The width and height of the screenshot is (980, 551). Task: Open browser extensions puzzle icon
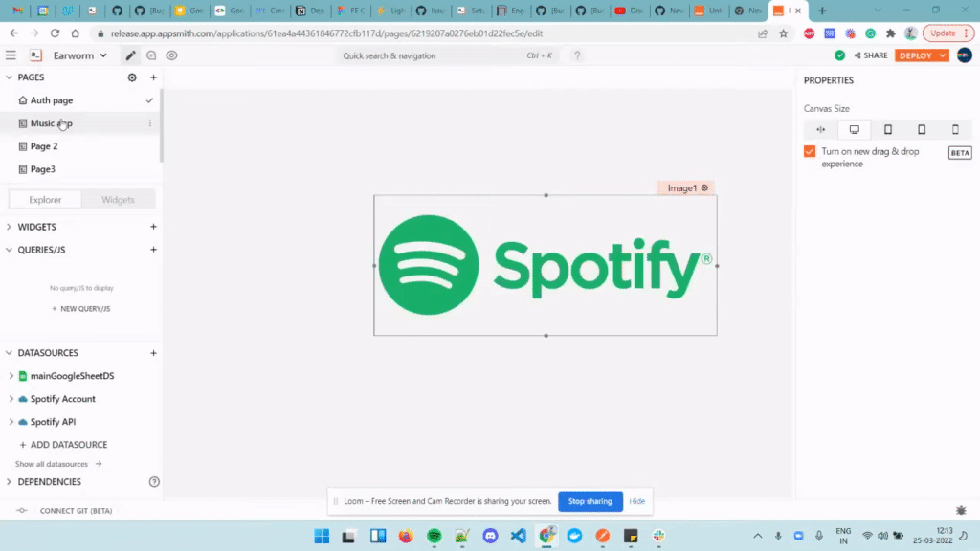pos(891,33)
